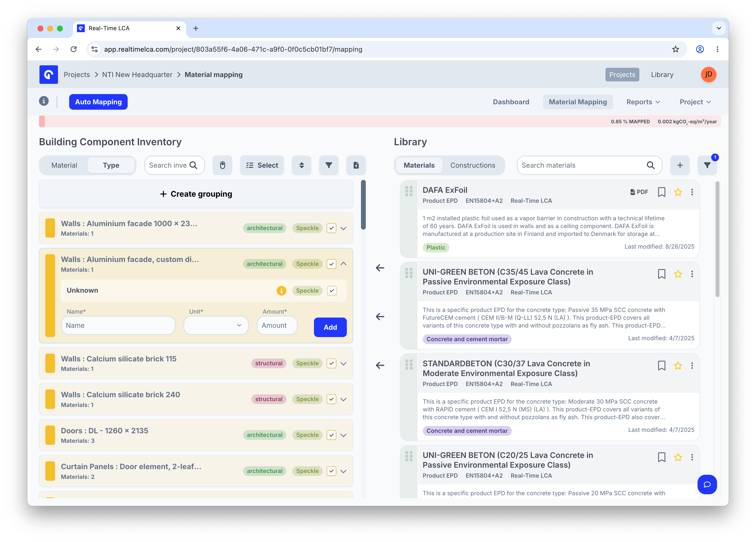This screenshot has height=542, width=756.
Task: Open the Reports dropdown menu
Action: point(643,102)
